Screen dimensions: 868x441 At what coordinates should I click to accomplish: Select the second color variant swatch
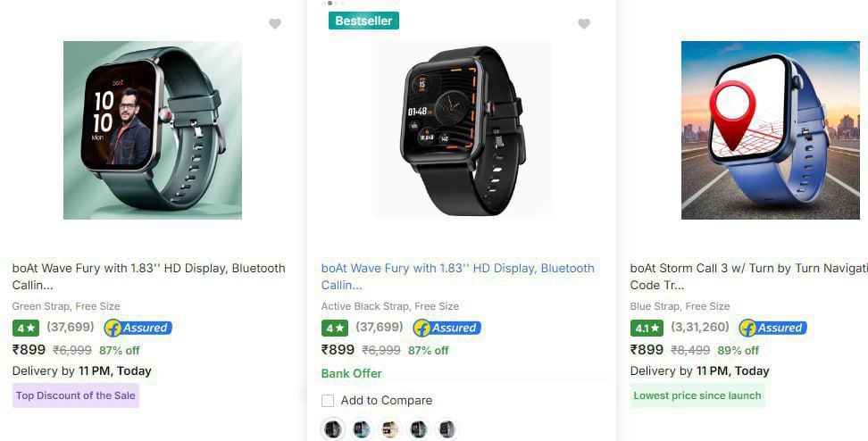point(362,429)
